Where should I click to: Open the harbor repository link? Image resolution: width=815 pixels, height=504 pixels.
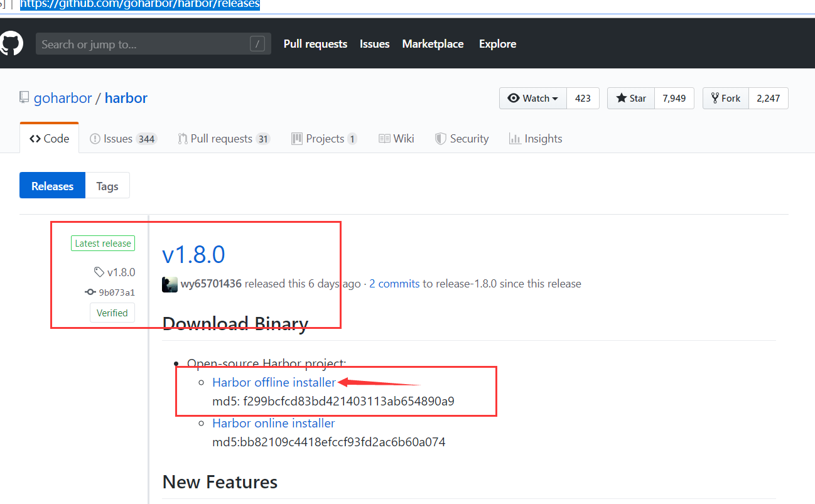pos(126,99)
